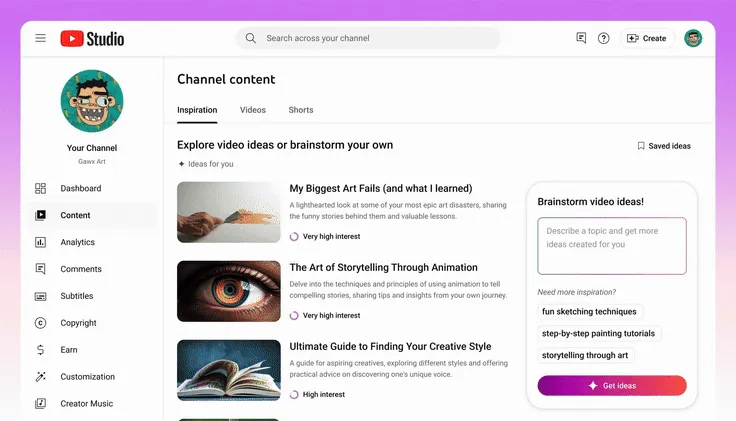Click the YouTube Studio logo
The image size is (736, 421).
coord(92,38)
